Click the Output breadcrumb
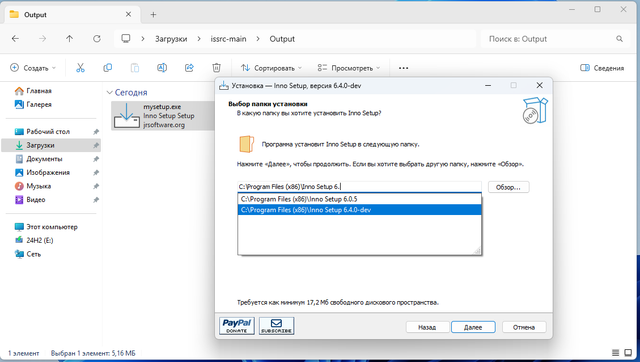Viewport: 640px width, 362px height. click(282, 39)
